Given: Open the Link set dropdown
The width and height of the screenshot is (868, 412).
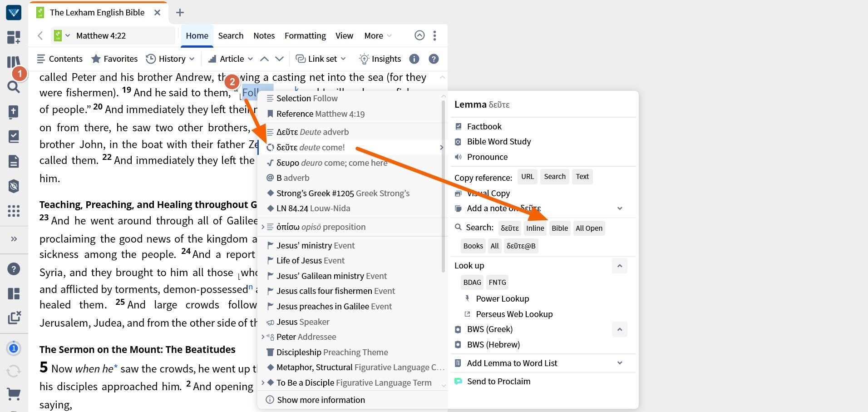Looking at the screenshot, I should pos(321,59).
